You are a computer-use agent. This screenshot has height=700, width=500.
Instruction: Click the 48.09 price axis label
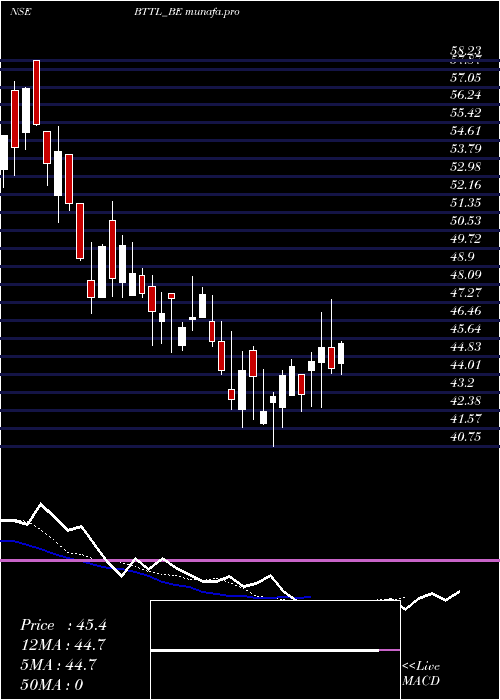click(x=466, y=275)
